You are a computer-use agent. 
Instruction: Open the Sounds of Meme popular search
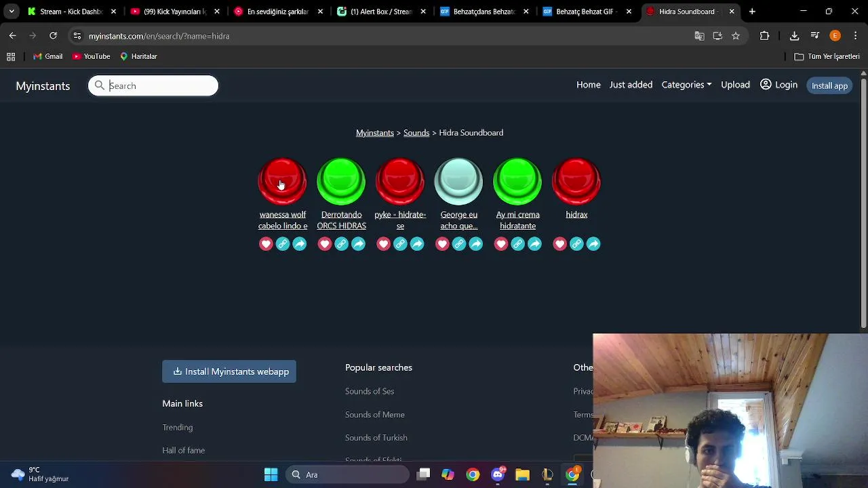375,415
